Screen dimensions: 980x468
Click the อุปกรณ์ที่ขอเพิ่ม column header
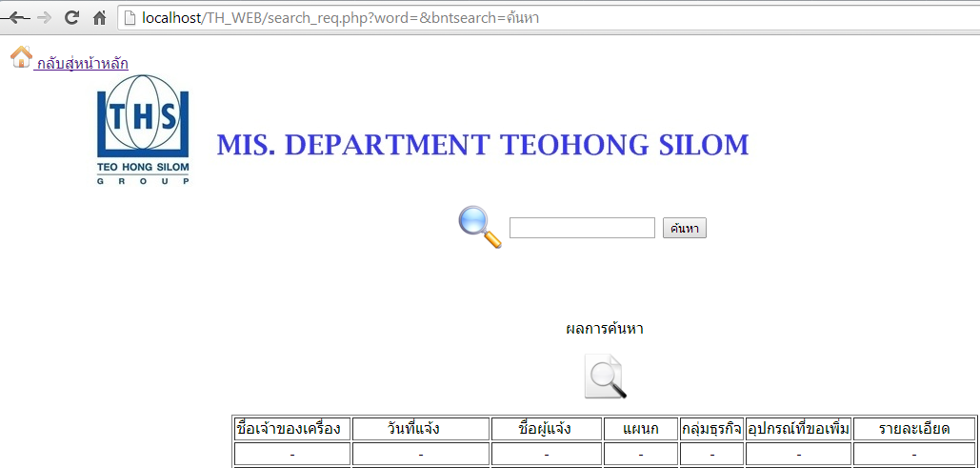click(x=799, y=429)
